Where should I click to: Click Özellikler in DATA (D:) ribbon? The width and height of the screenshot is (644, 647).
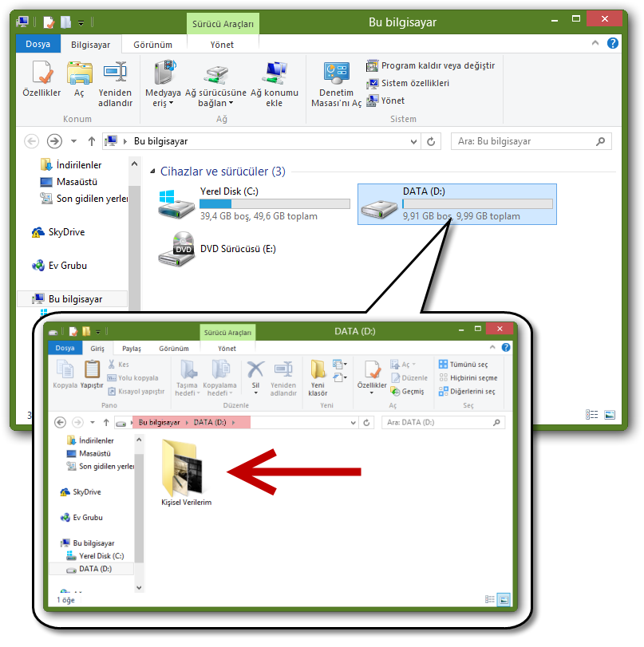pos(372,377)
